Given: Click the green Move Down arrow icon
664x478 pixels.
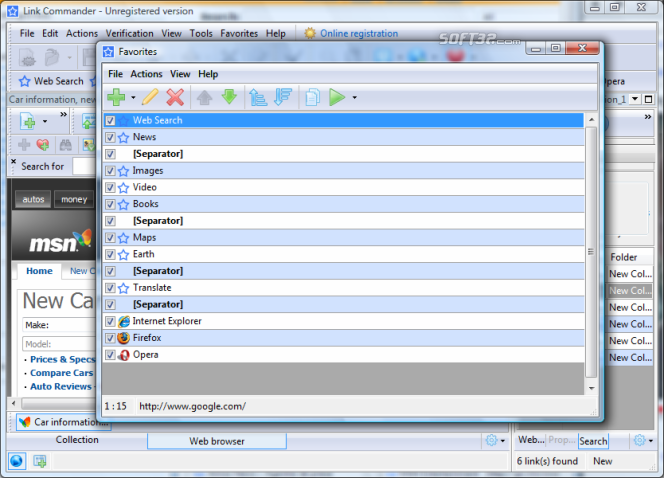Looking at the screenshot, I should pyautogui.click(x=229, y=97).
